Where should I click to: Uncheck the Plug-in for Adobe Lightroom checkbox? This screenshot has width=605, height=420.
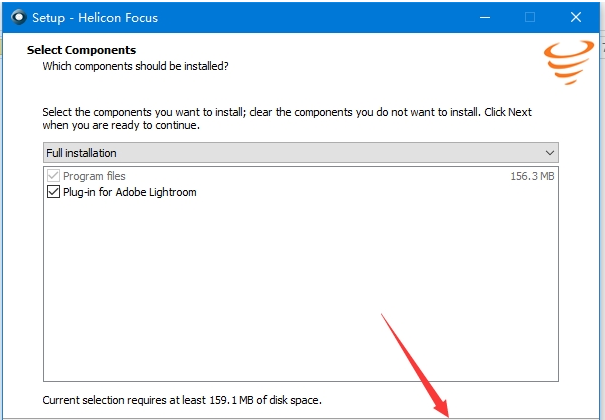tap(54, 192)
